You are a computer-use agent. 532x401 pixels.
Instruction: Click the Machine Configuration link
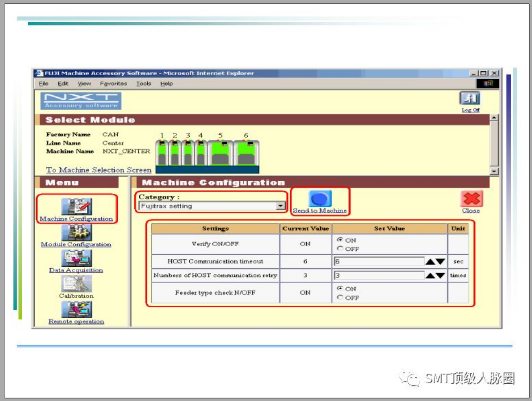point(76,219)
